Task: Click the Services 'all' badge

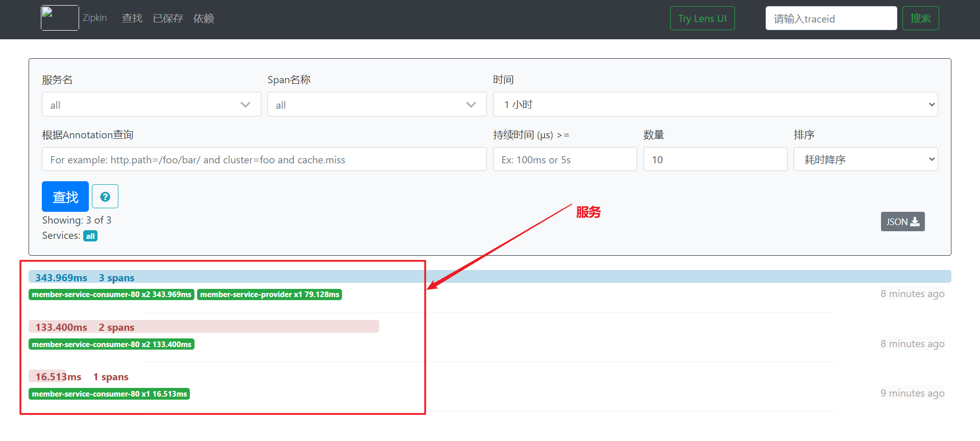Action: click(x=90, y=236)
